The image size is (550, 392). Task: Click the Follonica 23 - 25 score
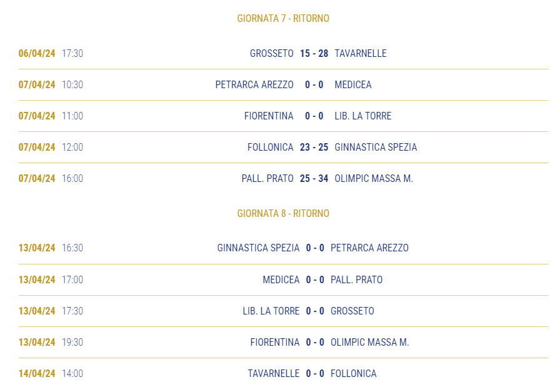click(x=314, y=147)
